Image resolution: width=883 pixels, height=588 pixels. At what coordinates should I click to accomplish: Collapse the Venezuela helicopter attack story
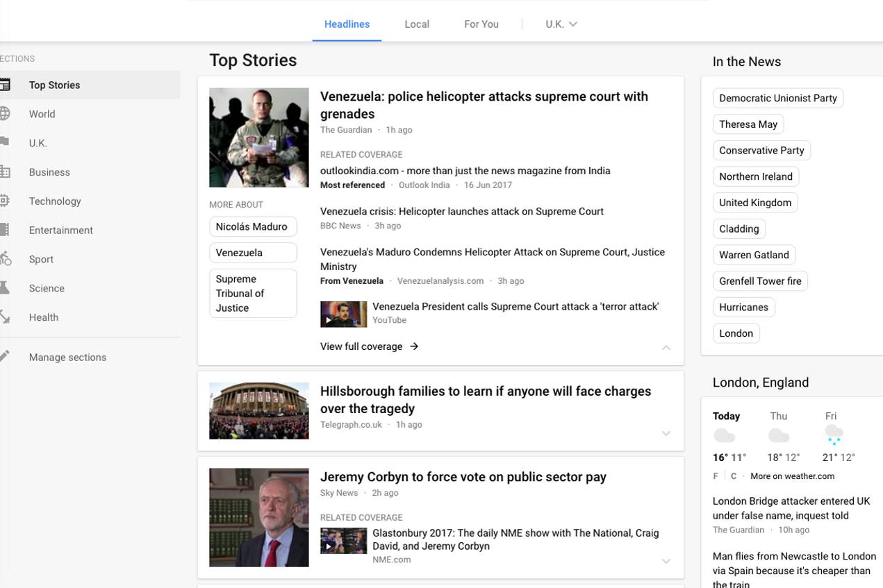click(666, 347)
